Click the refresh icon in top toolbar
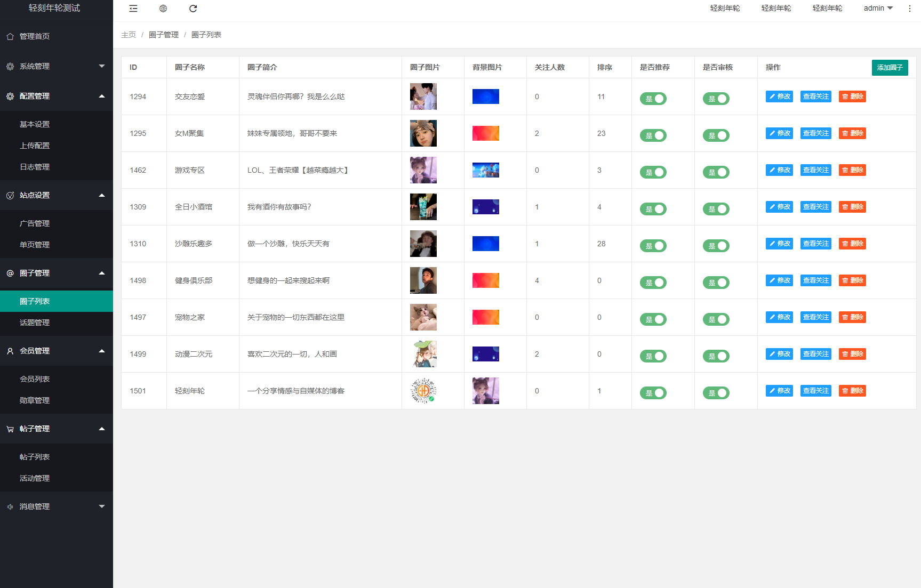Image resolution: width=921 pixels, height=588 pixels. pyautogui.click(x=193, y=8)
